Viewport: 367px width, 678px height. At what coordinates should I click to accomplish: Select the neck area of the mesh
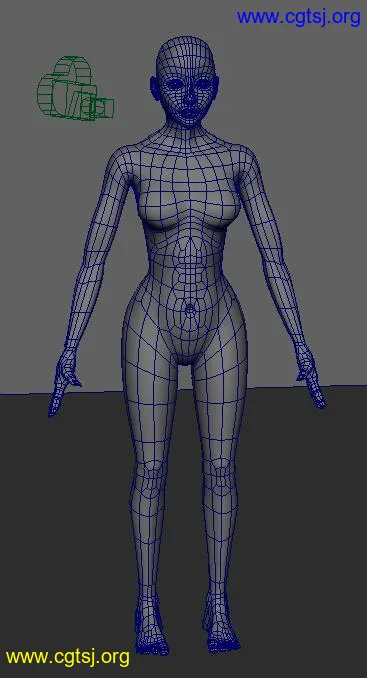click(186, 134)
